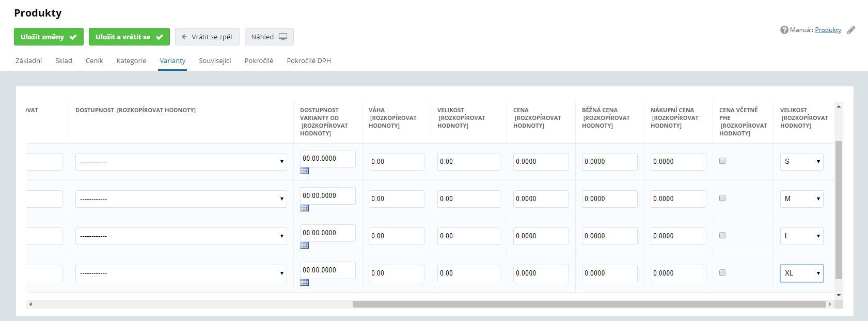This screenshot has width=868, height=321.
Task: Switch to the Sklad tab
Action: coord(64,60)
